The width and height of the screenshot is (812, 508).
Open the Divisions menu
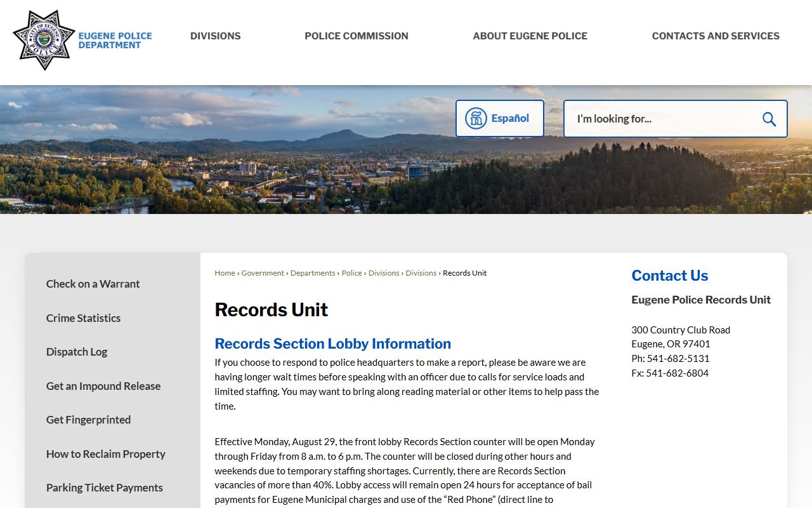pyautogui.click(x=216, y=36)
